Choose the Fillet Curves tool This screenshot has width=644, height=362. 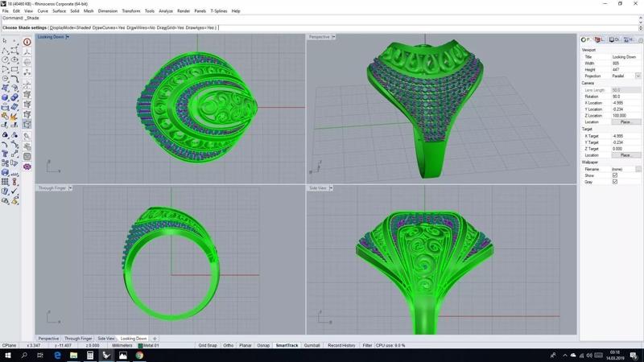(x=14, y=78)
